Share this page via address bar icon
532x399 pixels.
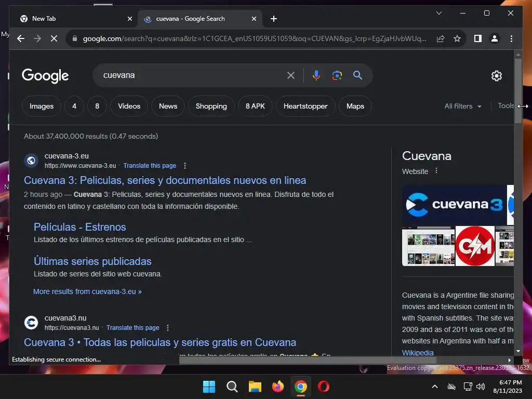[441, 38]
